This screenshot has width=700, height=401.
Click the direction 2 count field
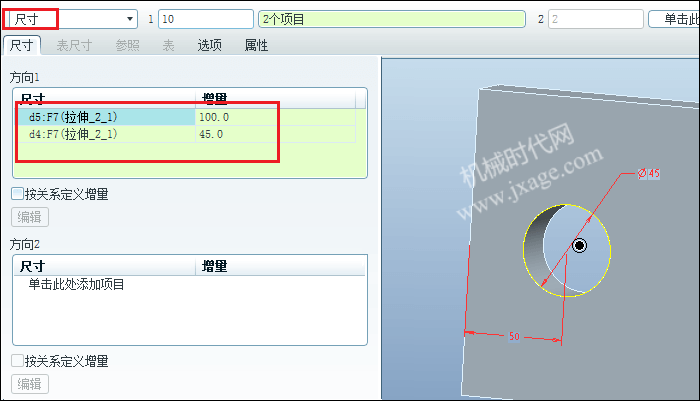[x=596, y=19]
